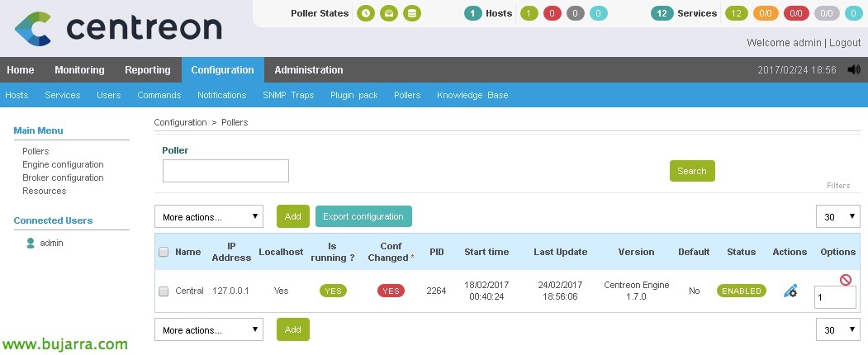Open the Central poller edit configuration icon
Image resolution: width=868 pixels, height=355 pixels.
(790, 291)
